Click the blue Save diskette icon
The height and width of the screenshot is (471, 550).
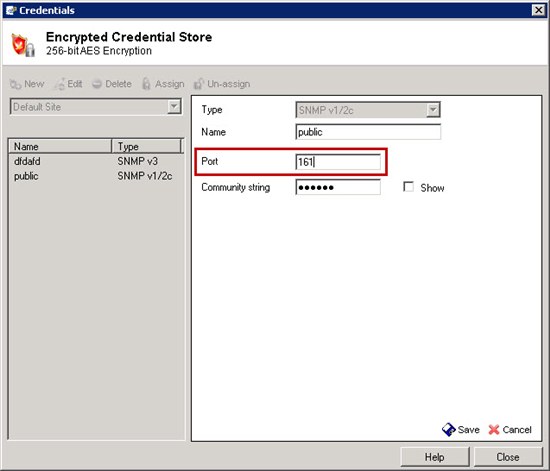tap(448, 429)
